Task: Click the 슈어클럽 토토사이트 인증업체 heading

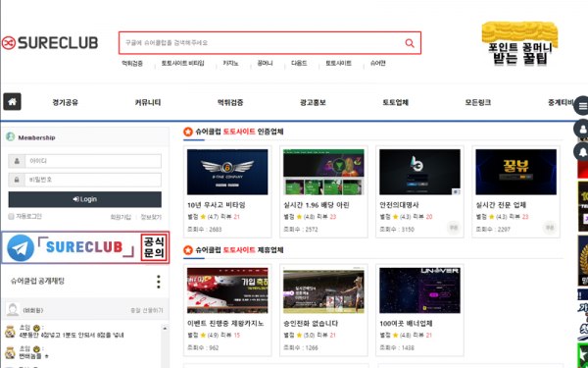Action: (239, 131)
